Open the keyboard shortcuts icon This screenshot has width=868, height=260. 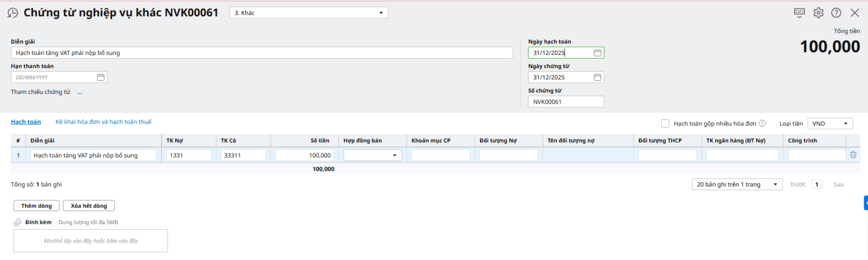click(x=799, y=12)
